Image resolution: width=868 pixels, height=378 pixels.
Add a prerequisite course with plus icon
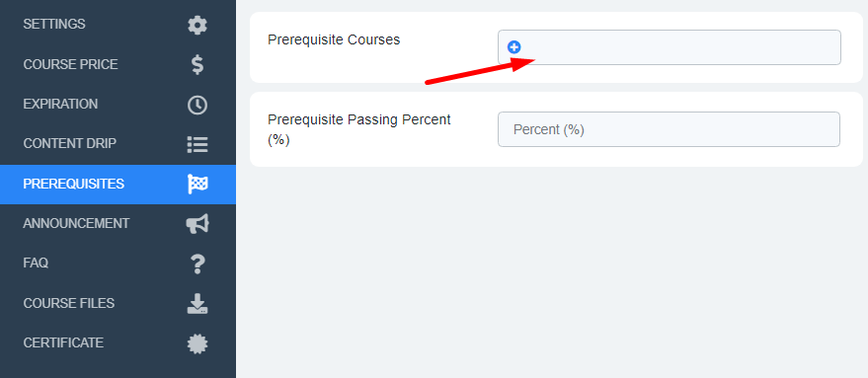(513, 47)
